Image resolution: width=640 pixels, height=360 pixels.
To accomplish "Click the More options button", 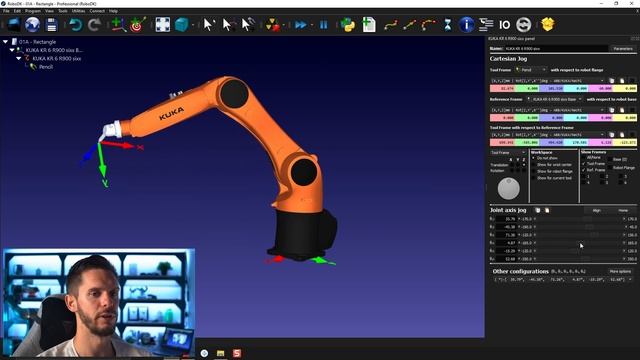I will 620,271.
